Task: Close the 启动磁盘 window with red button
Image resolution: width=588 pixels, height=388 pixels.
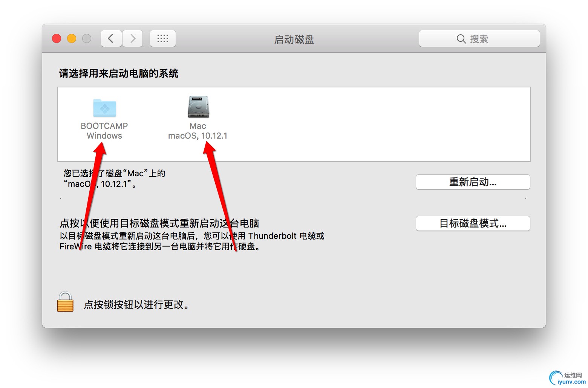Action: click(x=57, y=38)
